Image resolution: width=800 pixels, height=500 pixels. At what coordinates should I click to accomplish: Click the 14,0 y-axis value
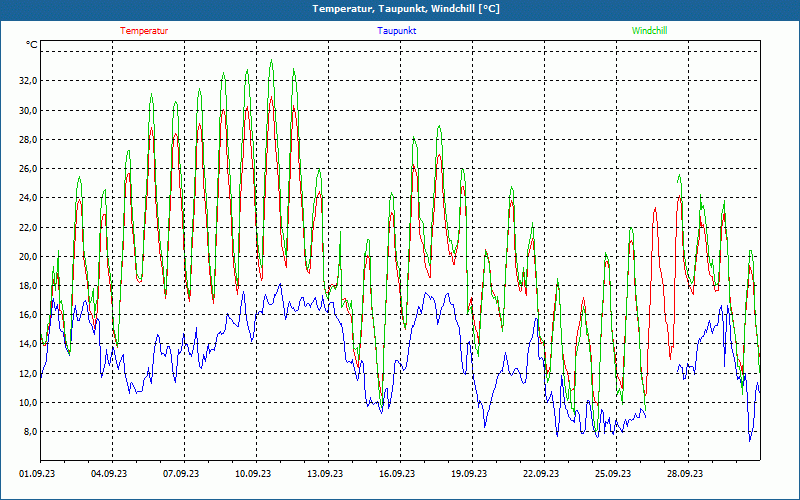pyautogui.click(x=28, y=343)
